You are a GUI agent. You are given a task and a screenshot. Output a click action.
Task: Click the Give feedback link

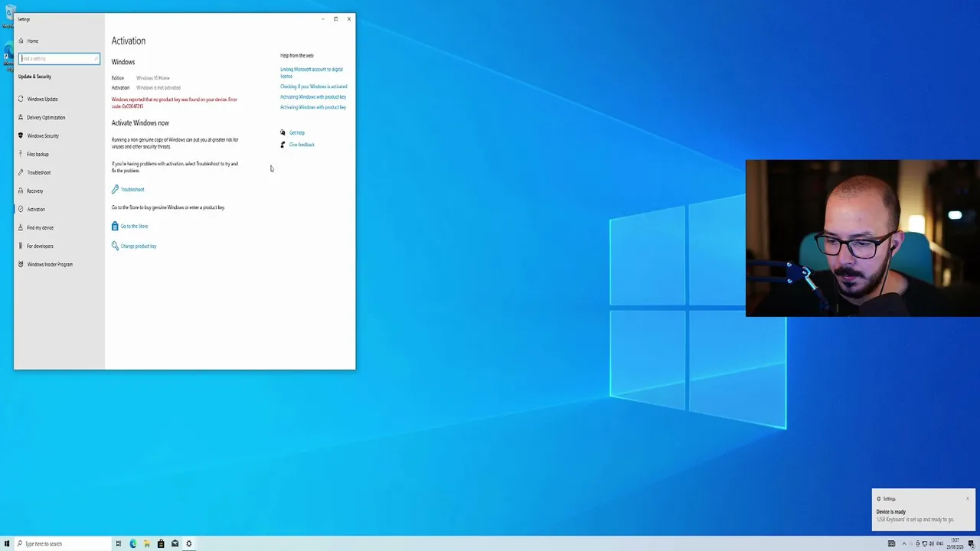coord(302,145)
